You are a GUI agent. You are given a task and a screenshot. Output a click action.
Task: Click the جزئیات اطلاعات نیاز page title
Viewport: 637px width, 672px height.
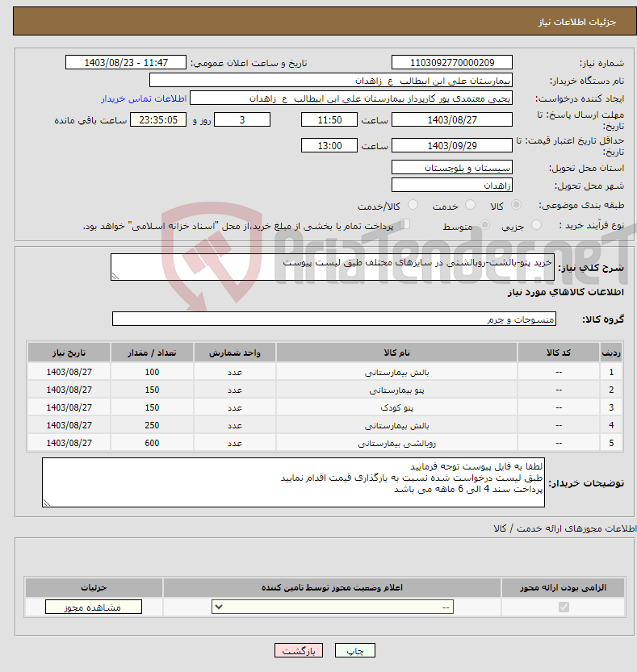point(577,22)
